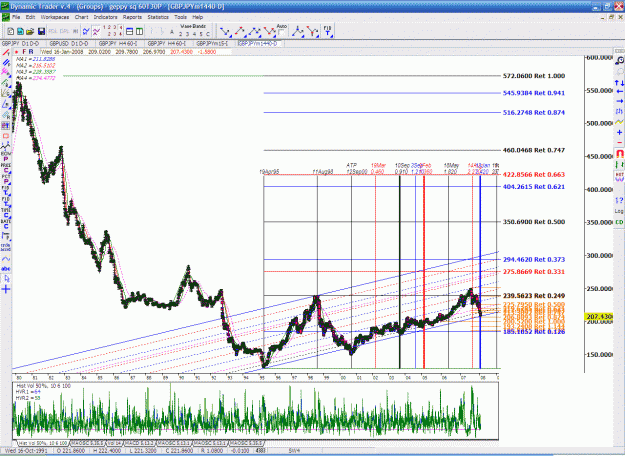Open the Statistics menu
The image size is (625, 456).
(x=158, y=17)
